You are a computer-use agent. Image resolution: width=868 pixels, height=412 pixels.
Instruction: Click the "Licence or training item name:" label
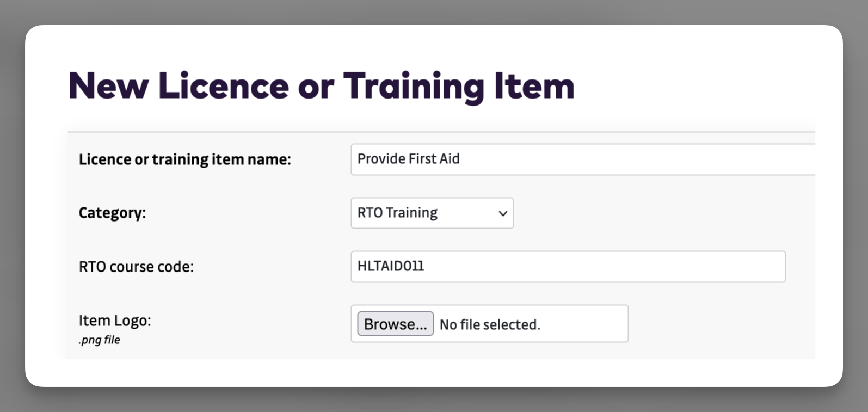(x=184, y=159)
